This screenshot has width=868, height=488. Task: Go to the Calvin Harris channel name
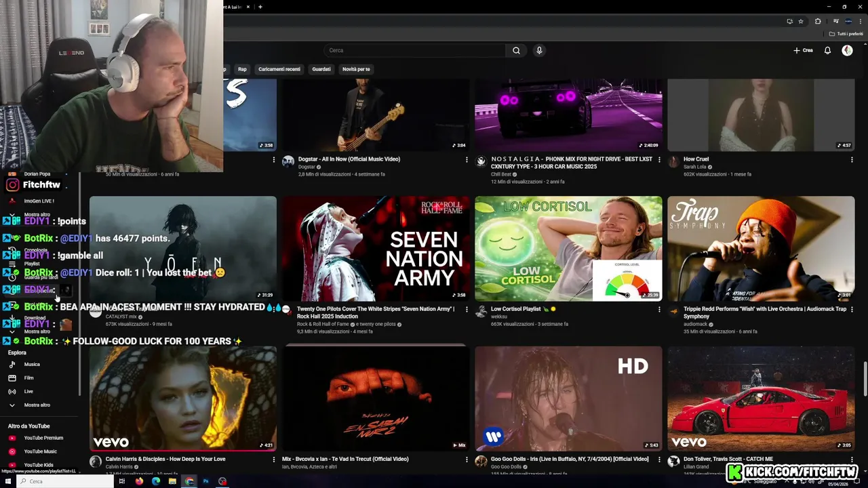click(119, 467)
